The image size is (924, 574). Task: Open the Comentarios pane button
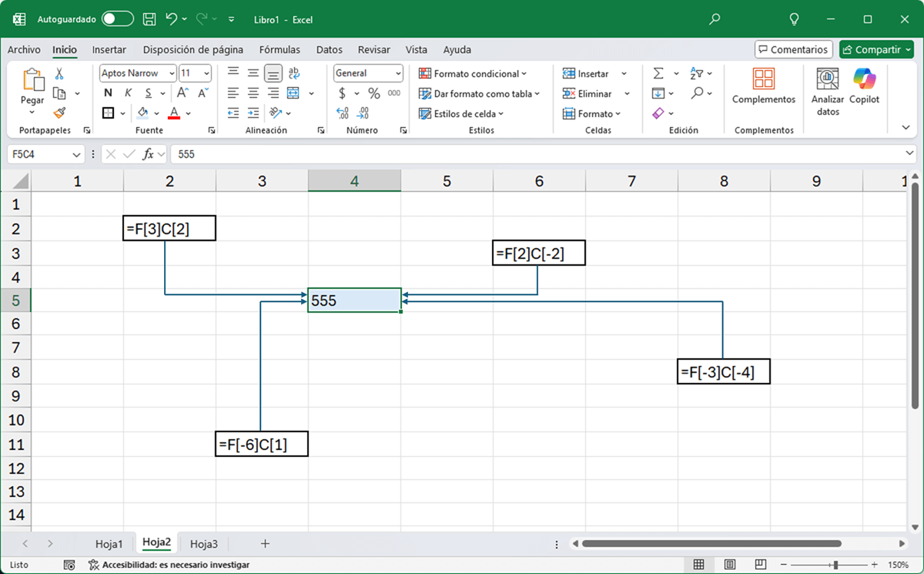pyautogui.click(x=793, y=49)
